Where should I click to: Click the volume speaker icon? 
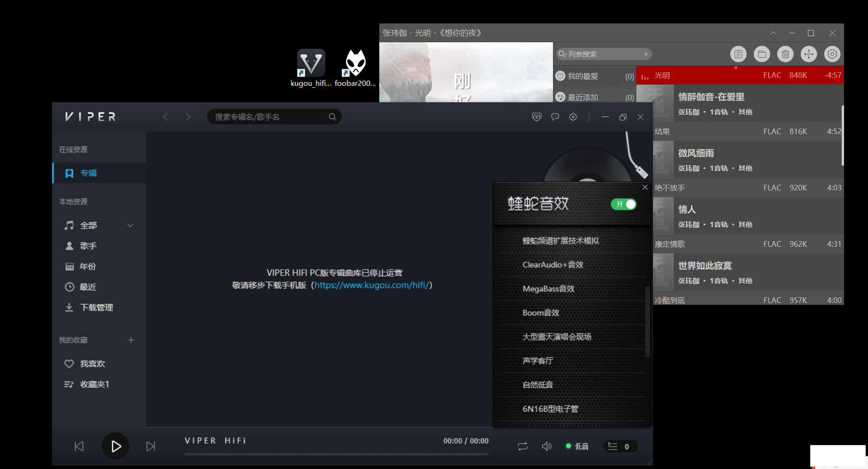(547, 446)
